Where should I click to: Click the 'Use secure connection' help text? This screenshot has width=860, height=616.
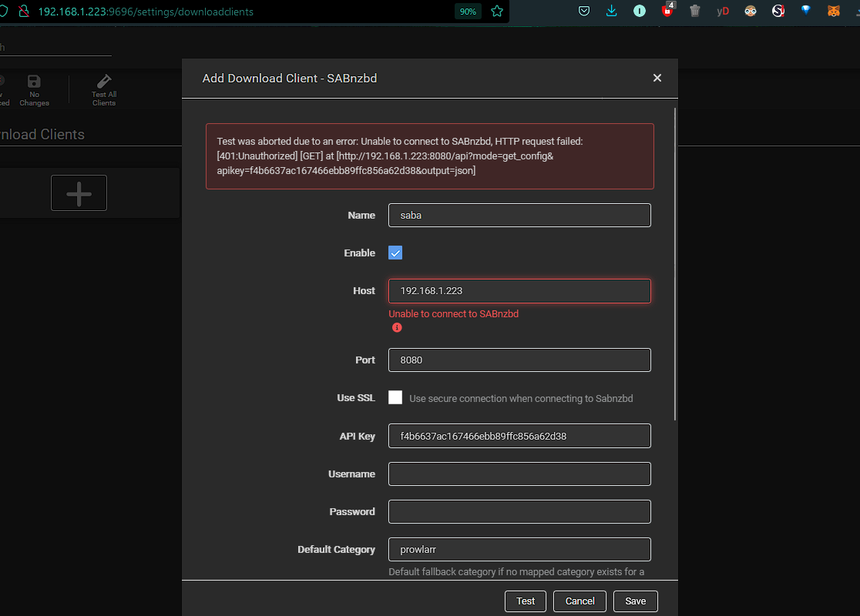pos(521,398)
